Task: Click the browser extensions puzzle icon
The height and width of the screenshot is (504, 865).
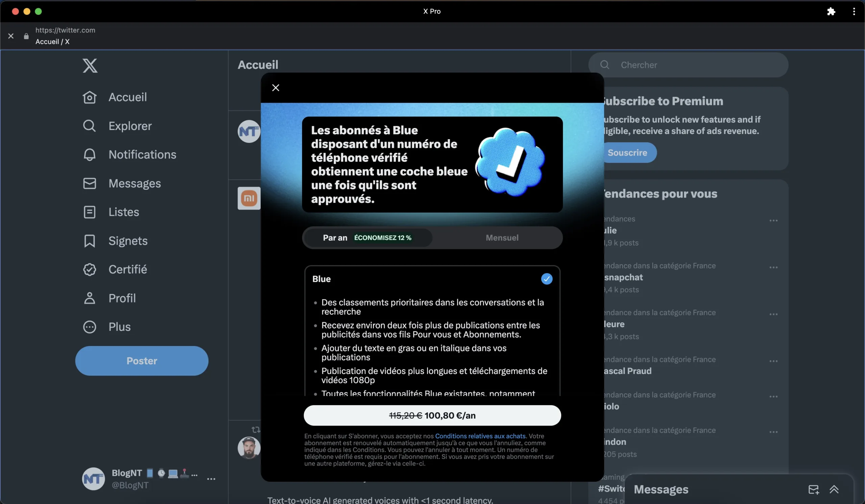Action: coord(831,11)
